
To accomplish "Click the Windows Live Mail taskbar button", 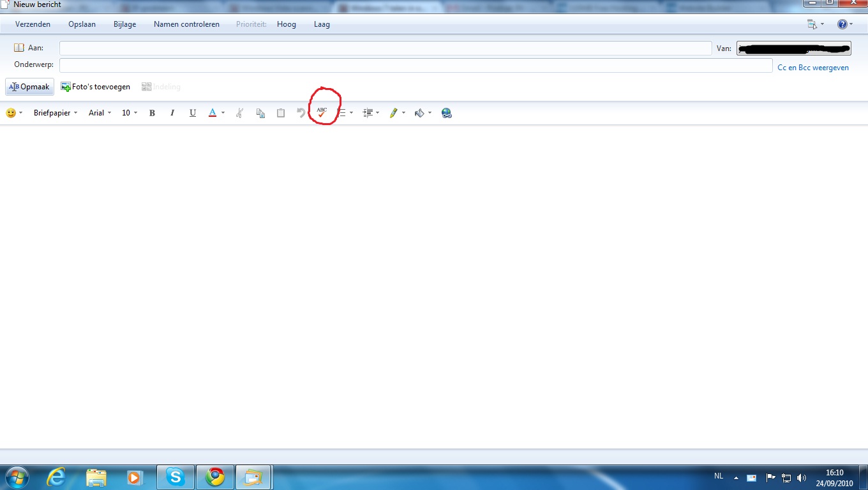I will (254, 477).
